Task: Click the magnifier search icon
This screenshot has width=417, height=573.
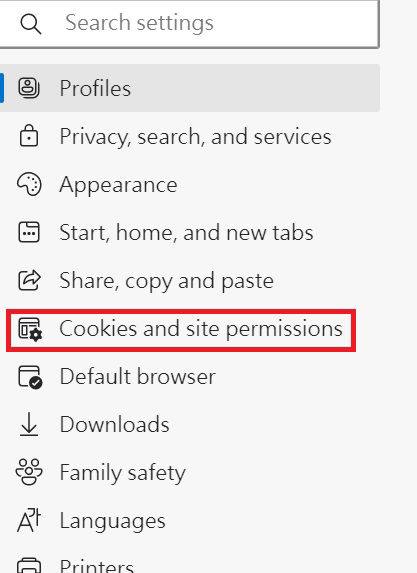Action: (31, 24)
